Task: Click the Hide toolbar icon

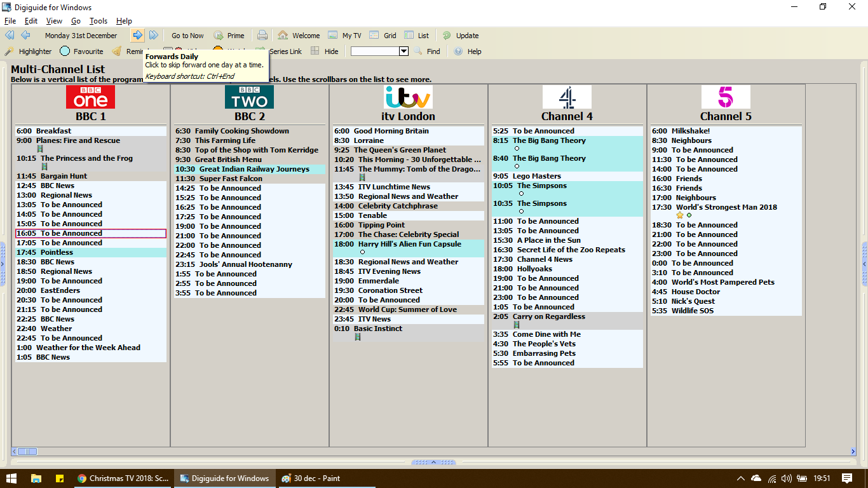Action: (x=315, y=51)
